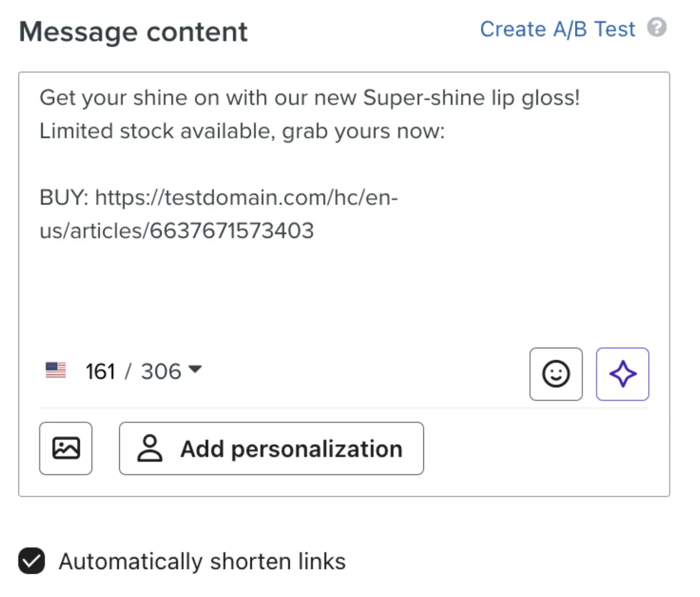Click the "Limited stock available" text line
This screenshot has height=597, width=700.
coord(157,132)
